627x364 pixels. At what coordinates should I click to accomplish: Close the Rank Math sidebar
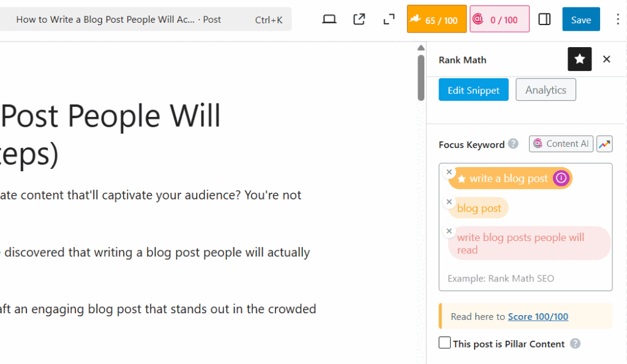point(607,59)
